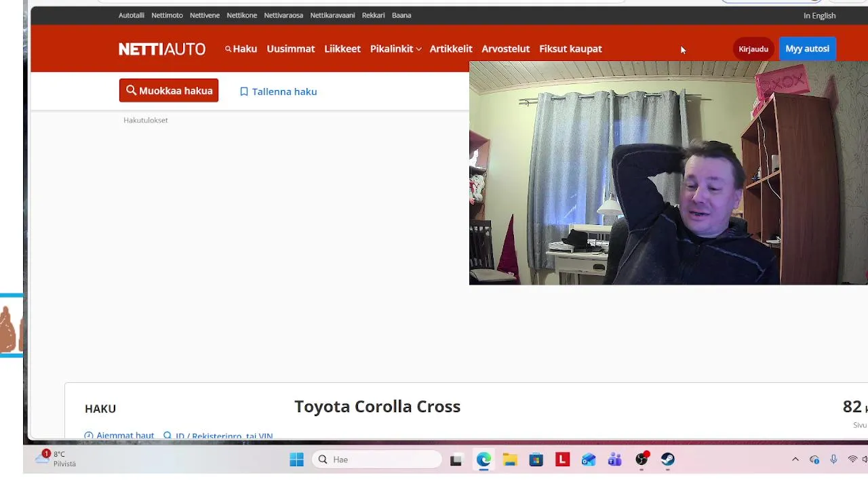Open the Uusimmat menu item
The height and width of the screenshot is (488, 868).
click(x=291, y=49)
